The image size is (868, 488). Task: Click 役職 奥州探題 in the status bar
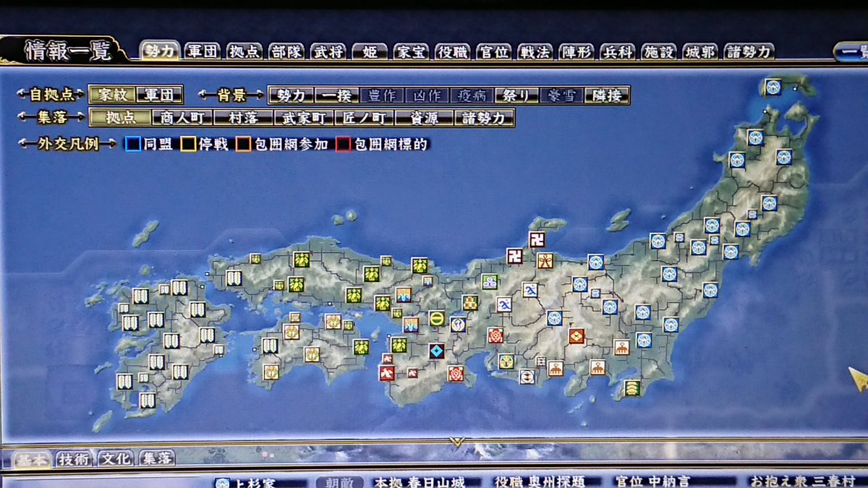coord(540,482)
